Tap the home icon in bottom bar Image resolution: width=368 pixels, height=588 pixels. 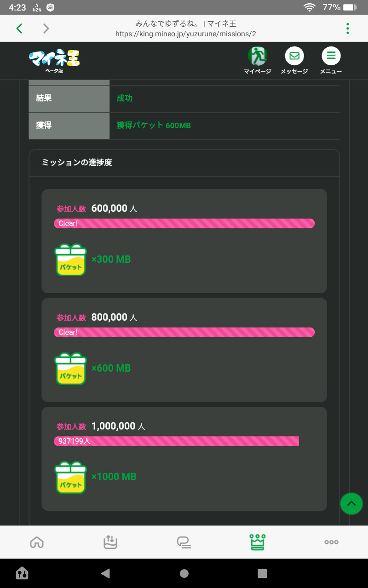37,542
